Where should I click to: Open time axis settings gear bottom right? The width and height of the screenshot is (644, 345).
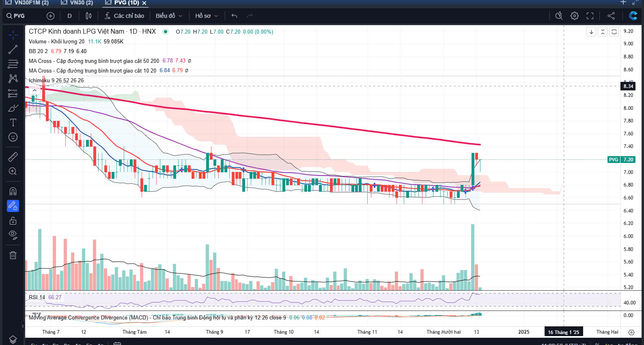631,332
